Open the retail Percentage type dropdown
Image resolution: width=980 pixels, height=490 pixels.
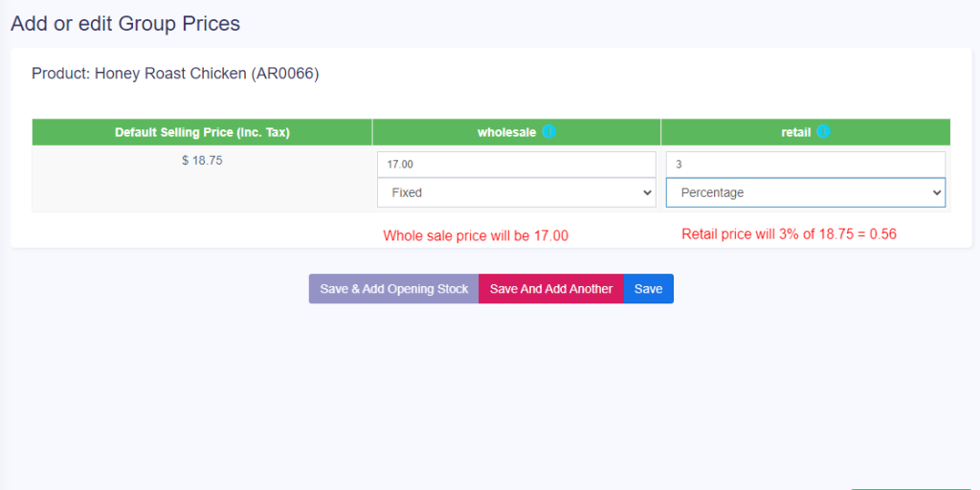[805, 192]
